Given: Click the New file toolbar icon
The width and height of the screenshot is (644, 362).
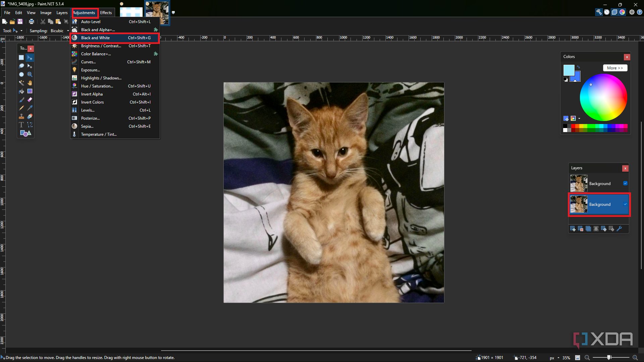Looking at the screenshot, I should click(5, 22).
